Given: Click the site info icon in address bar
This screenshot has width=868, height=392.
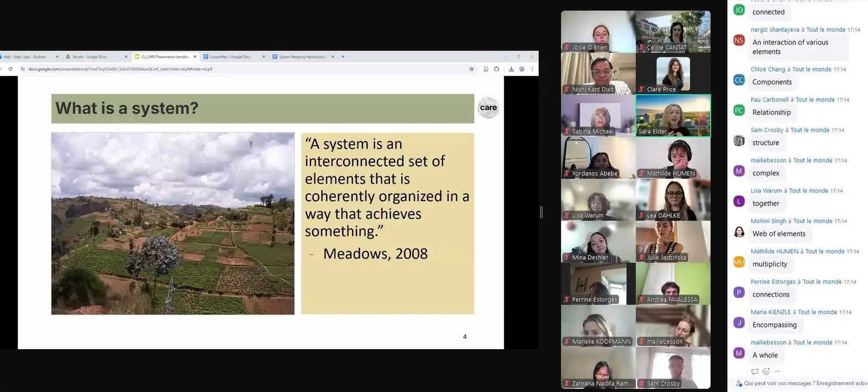Looking at the screenshot, I should [23, 69].
